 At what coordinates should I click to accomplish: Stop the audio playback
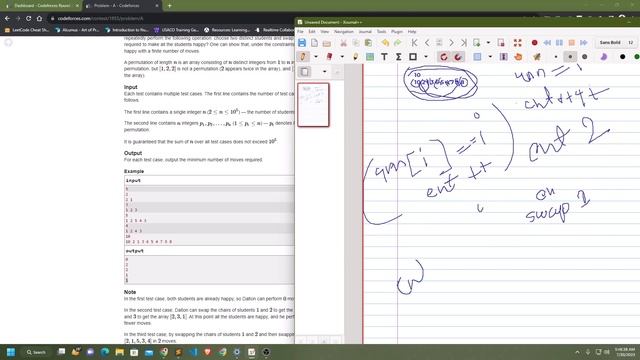571,42
